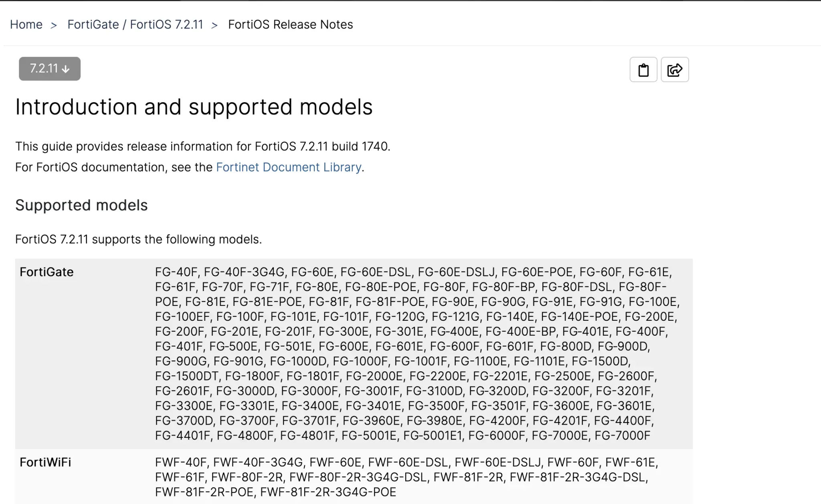
Task: Click the separator before FortiOS Release Notes
Action: pyautogui.click(x=214, y=25)
